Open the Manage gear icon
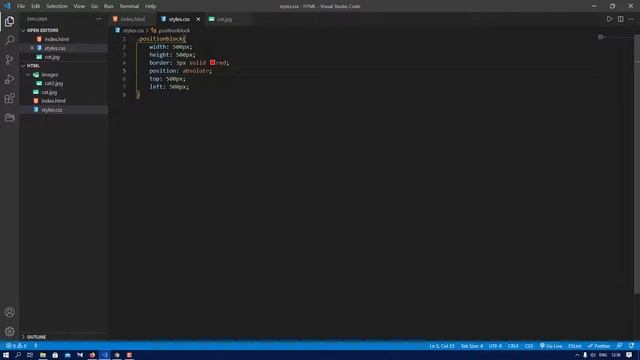 (x=9, y=331)
